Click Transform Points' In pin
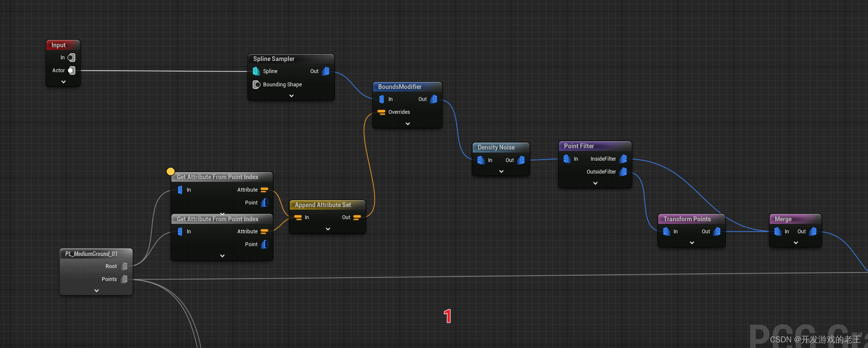Viewport: 868px width, 348px height. tap(667, 232)
